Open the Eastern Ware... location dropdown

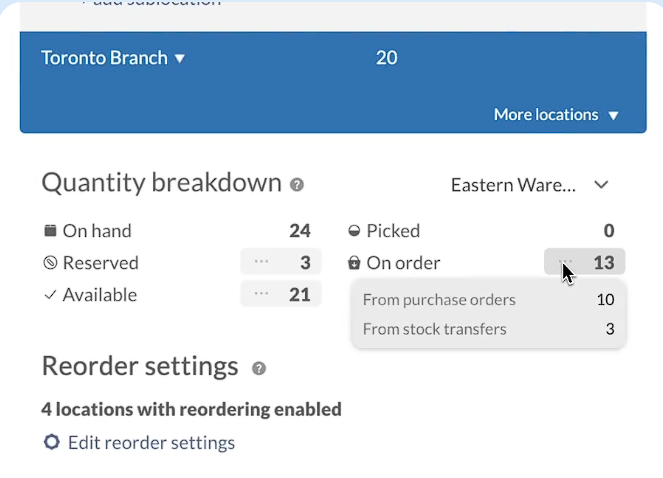[x=530, y=185]
